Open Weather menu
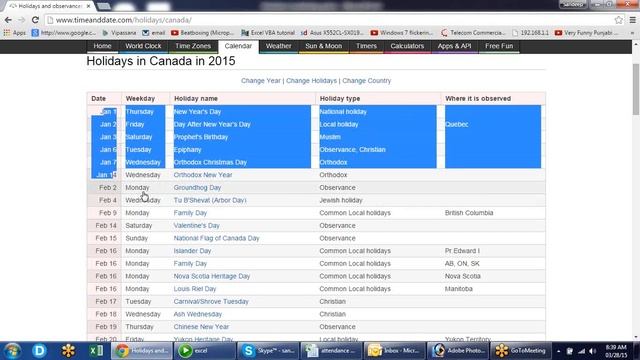This screenshot has height=360, width=640. click(x=279, y=46)
